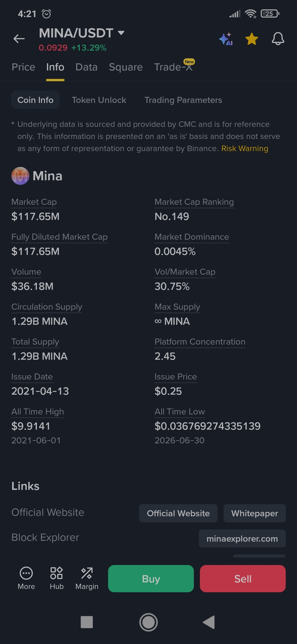The height and width of the screenshot is (644, 297).
Task: Open the Risk Warning link
Action: click(245, 148)
